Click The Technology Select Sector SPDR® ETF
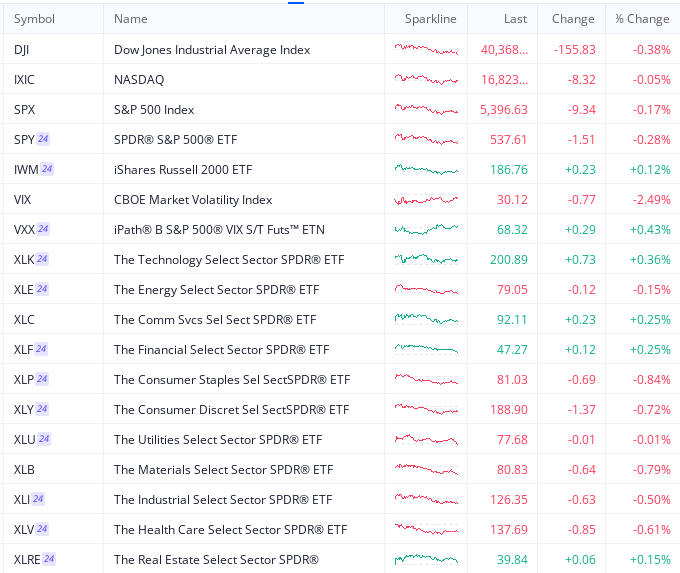Image resolution: width=680 pixels, height=573 pixels. 229,259
